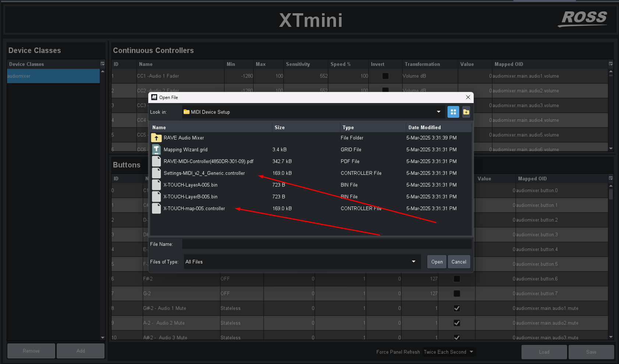Click into the File Name input field
Image resolution: width=619 pixels, height=364 pixels.
click(327, 244)
